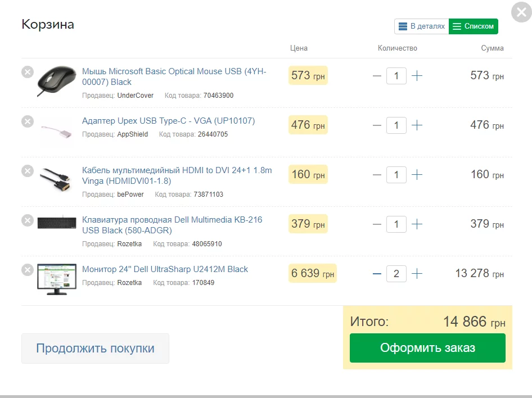Open the Dell UltraSharp U2412M monitor link

[165, 269]
